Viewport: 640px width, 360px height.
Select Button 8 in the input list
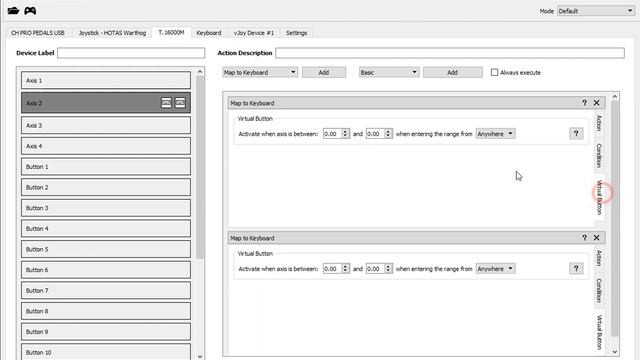pyautogui.click(x=106, y=311)
